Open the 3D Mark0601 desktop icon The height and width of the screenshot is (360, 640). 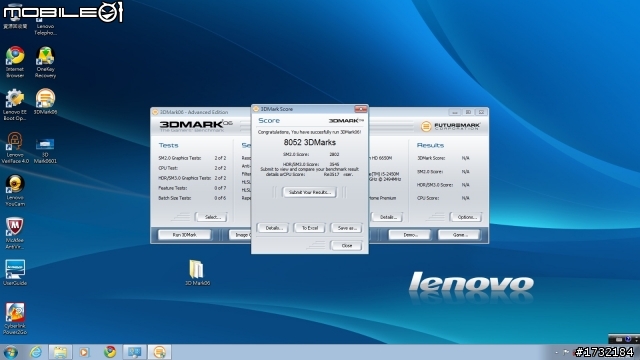pyautogui.click(x=45, y=150)
